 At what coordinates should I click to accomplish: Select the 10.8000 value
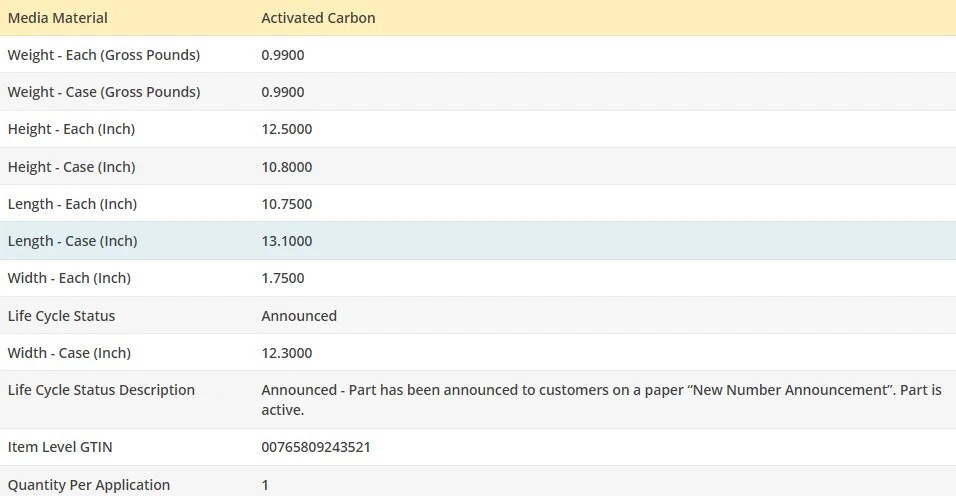[287, 167]
